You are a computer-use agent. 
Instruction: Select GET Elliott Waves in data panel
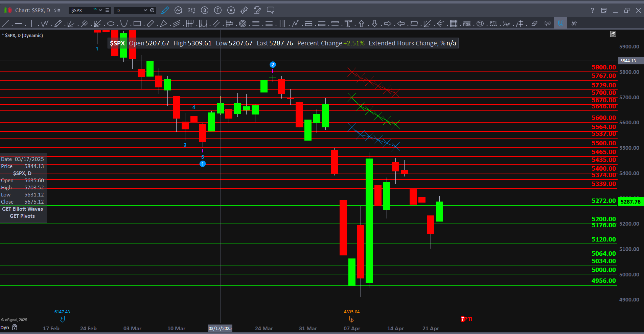tap(22, 209)
